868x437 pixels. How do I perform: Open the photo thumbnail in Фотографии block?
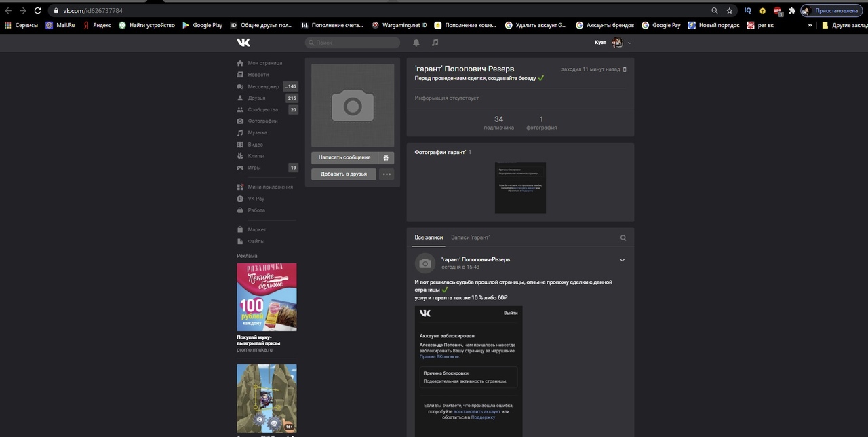pos(520,188)
